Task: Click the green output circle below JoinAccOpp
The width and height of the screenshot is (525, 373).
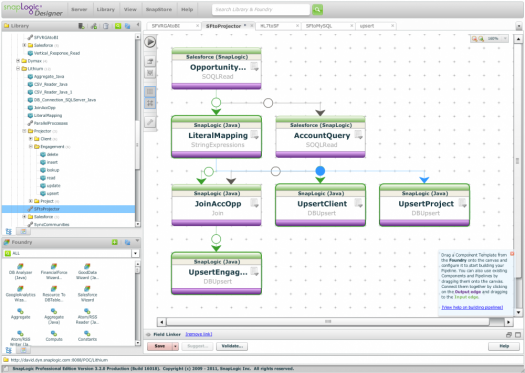Action: click(216, 239)
